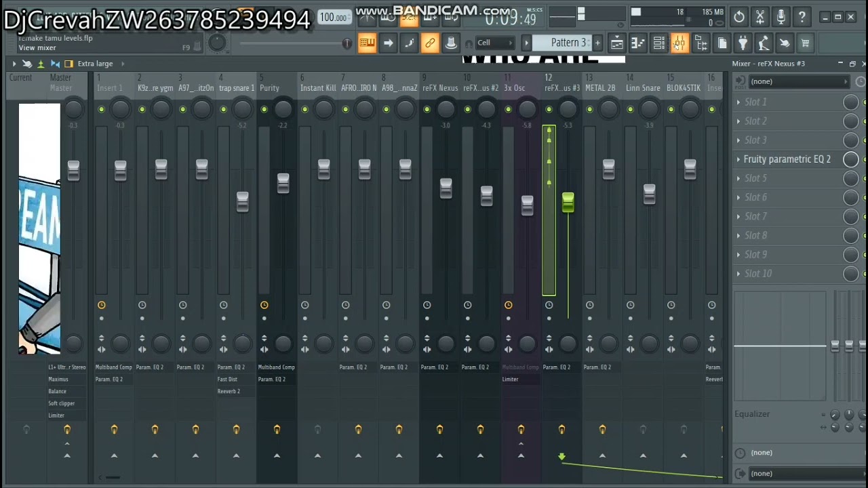Screen dimensions: 868x488
Task: Click the green reFX Nexus #3 volume fader
Action: (x=568, y=202)
